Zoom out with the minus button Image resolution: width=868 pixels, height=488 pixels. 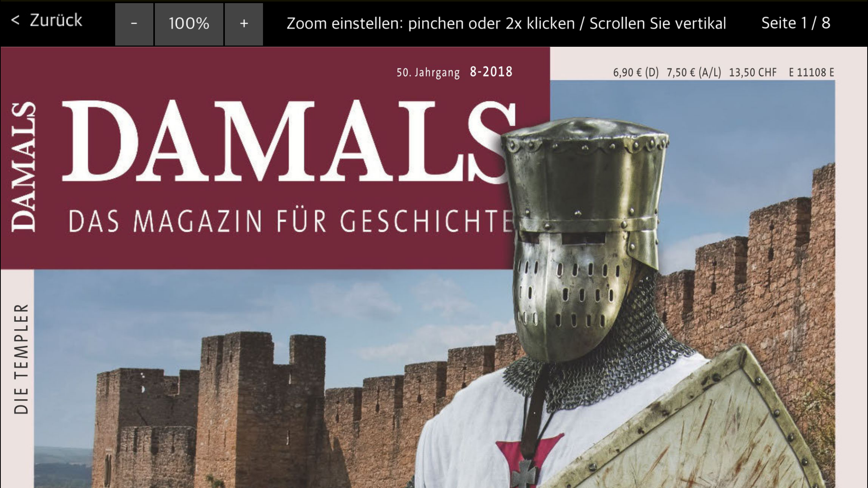click(x=134, y=24)
